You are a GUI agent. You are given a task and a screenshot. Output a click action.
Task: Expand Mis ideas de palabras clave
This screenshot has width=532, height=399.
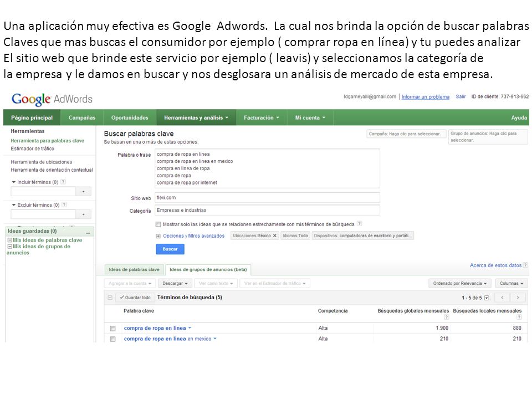click(x=10, y=240)
